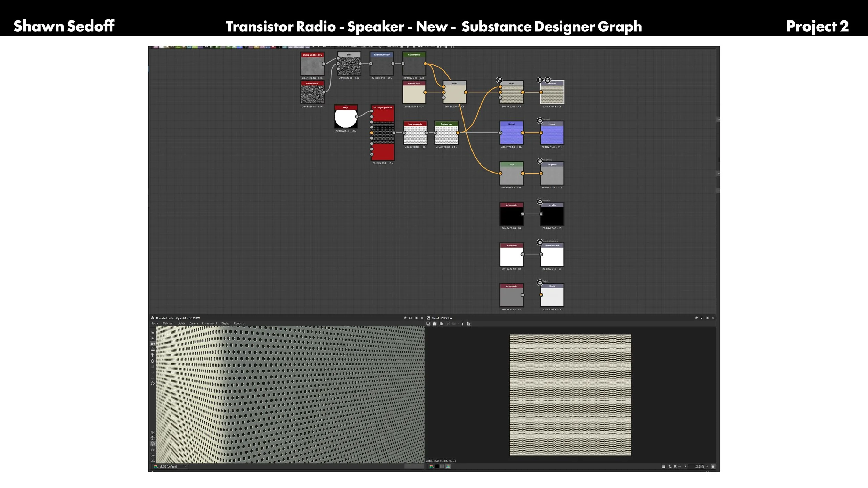This screenshot has height=488, width=868.
Task: Open the Materials menu in 3D view
Action: (168, 323)
